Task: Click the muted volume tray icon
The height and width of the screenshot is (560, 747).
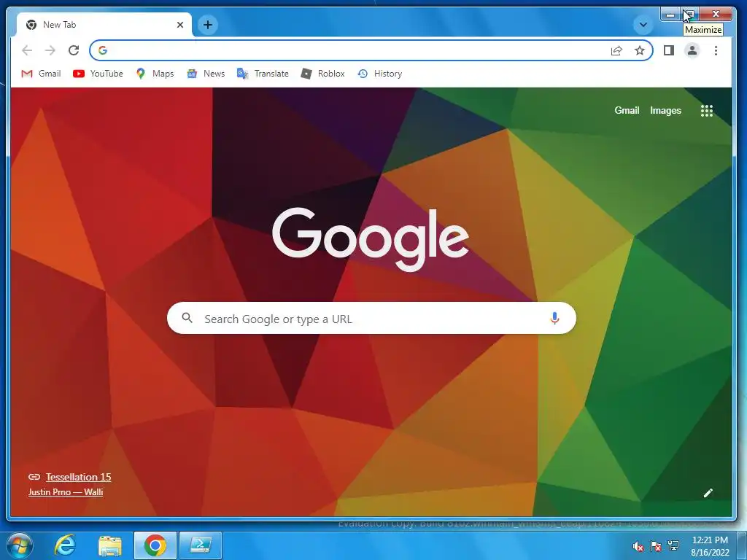Action: (x=638, y=546)
